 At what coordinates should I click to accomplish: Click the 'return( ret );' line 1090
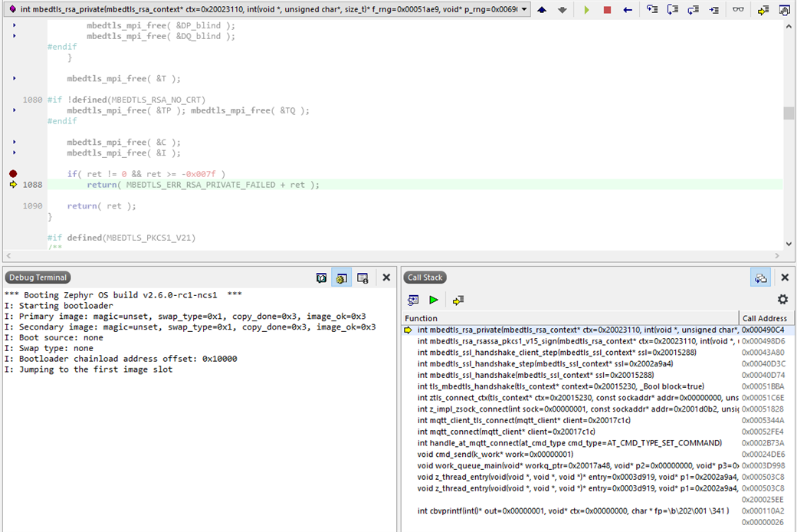(102, 206)
